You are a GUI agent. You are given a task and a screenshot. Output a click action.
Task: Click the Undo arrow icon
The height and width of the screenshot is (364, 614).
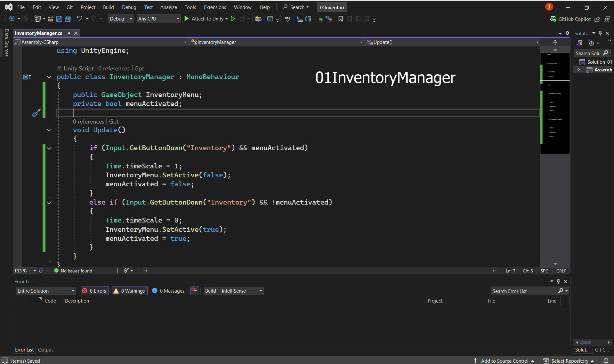pos(80,19)
